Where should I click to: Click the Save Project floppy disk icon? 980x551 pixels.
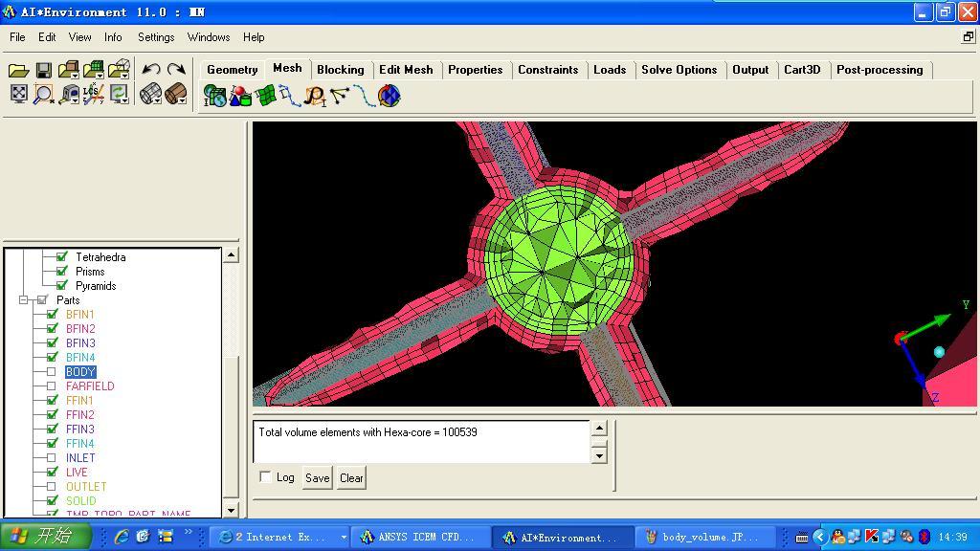click(44, 70)
